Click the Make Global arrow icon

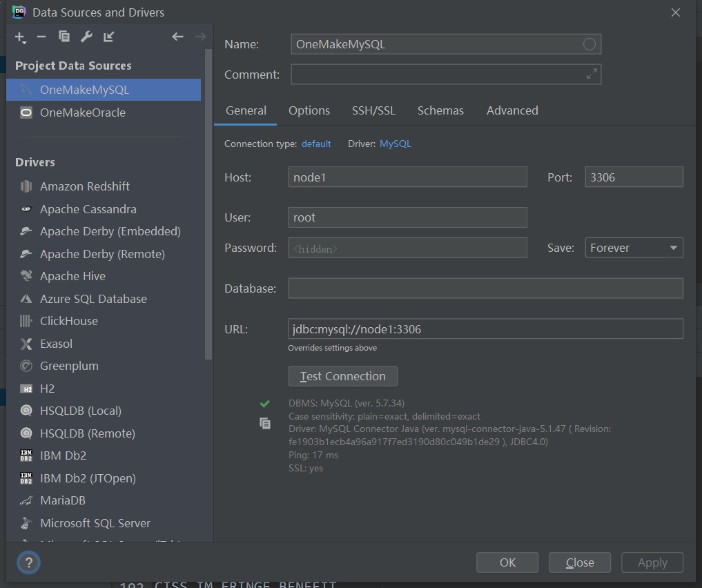tap(109, 37)
